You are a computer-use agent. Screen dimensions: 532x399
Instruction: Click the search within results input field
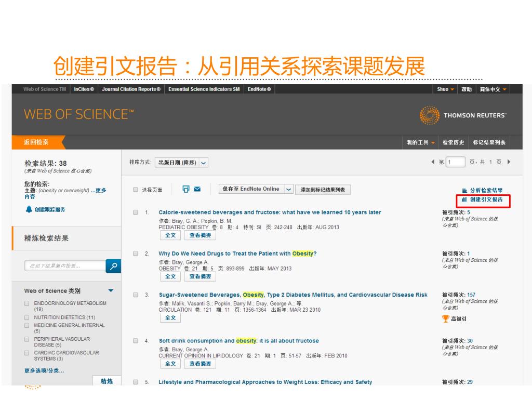point(65,266)
